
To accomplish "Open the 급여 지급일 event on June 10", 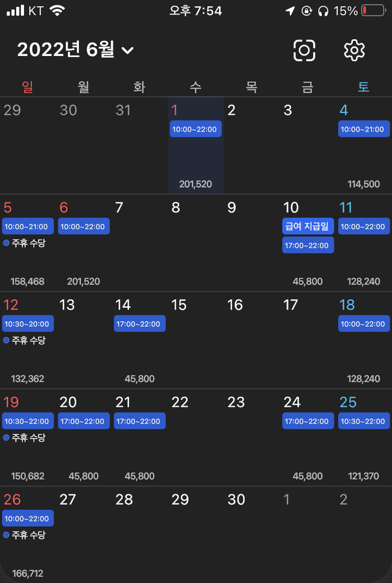I will 307,226.
